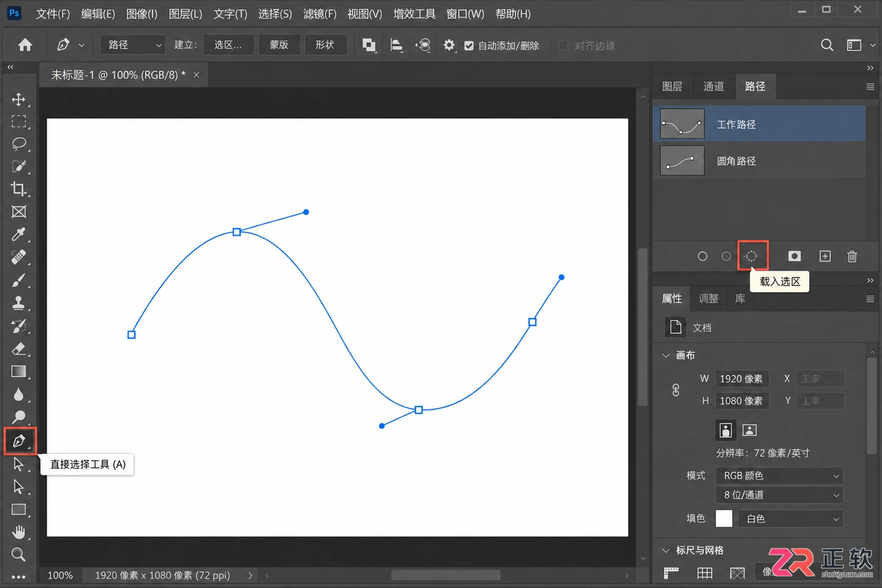Select the Pen tool in the toolbar
This screenshot has width=882, height=588.
click(x=19, y=441)
